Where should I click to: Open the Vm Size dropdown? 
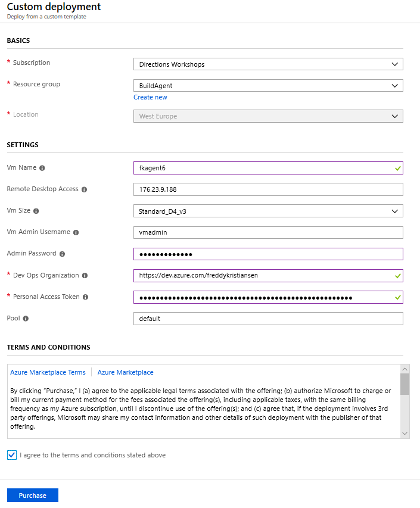pos(268,211)
